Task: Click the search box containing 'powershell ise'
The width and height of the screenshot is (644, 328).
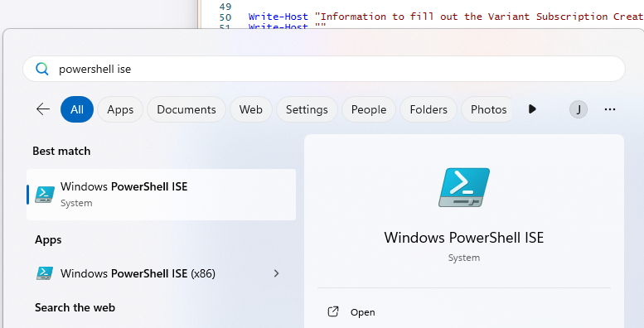Action: coord(323,69)
